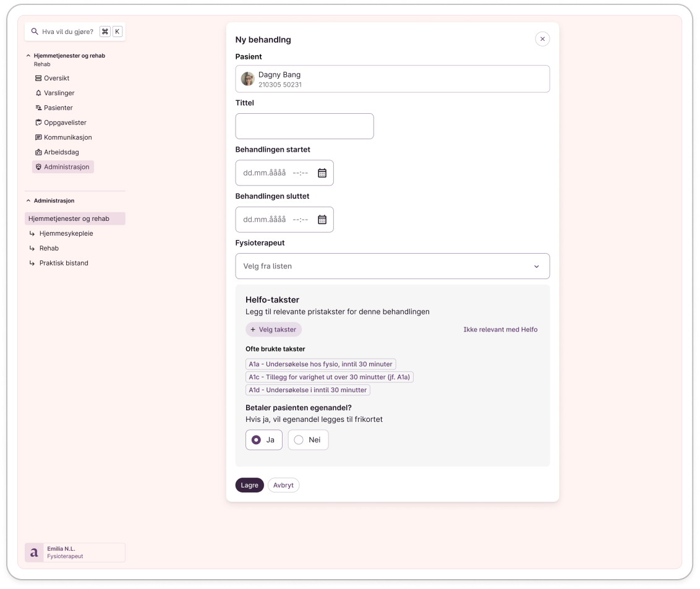Click the Varslinger bell icon

38,93
